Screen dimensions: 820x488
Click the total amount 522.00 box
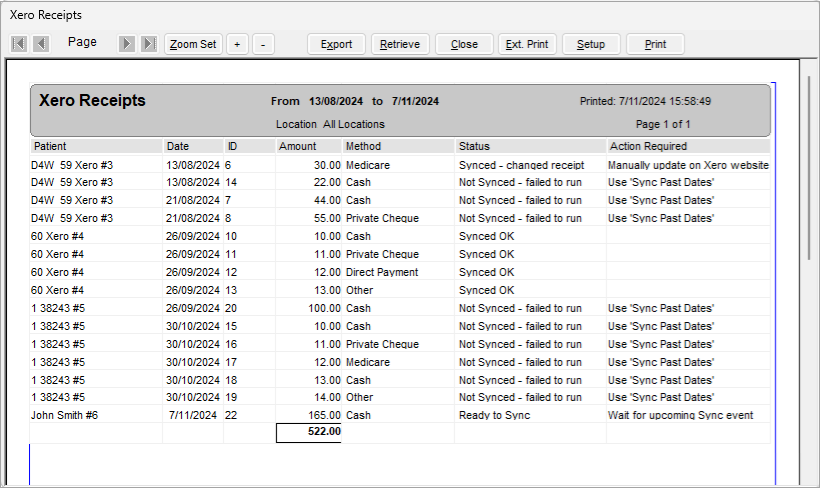(309, 433)
